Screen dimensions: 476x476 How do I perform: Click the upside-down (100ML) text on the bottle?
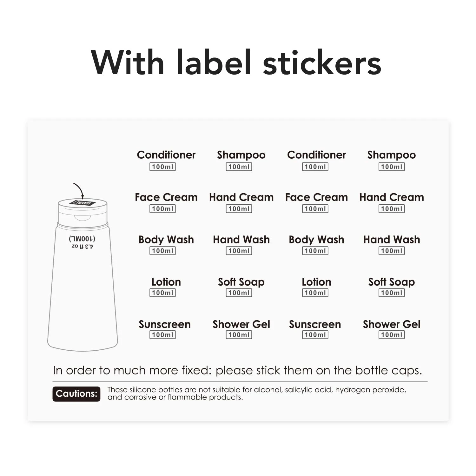coord(82,239)
